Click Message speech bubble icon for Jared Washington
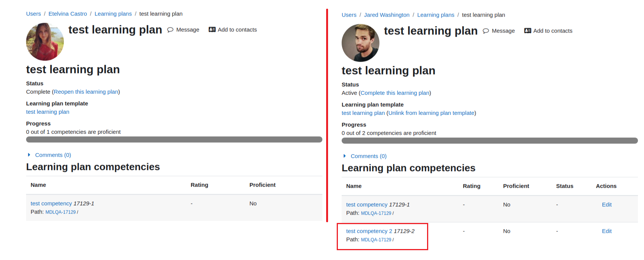The image size is (644, 260). click(486, 31)
